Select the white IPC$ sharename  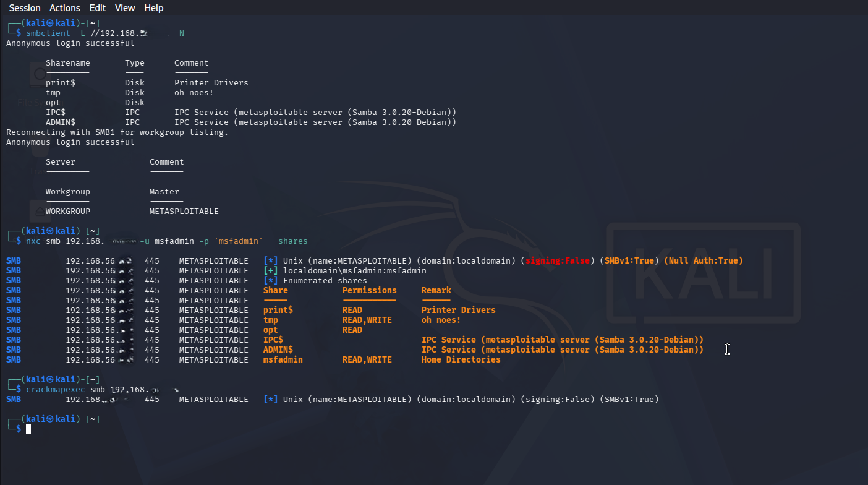click(56, 113)
